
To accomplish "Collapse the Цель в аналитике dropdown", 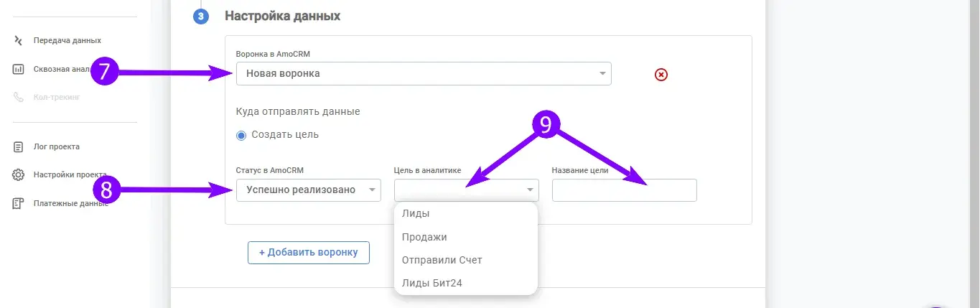I will [x=467, y=190].
